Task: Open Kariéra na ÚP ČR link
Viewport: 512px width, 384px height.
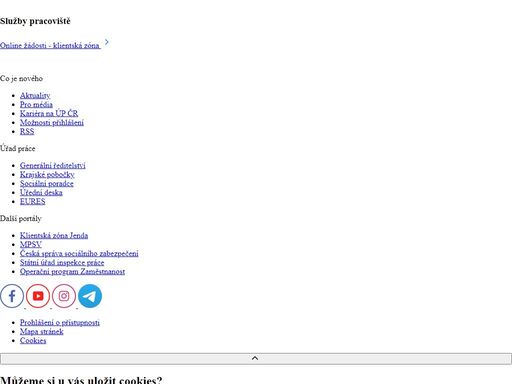Action: pyautogui.click(x=49, y=114)
